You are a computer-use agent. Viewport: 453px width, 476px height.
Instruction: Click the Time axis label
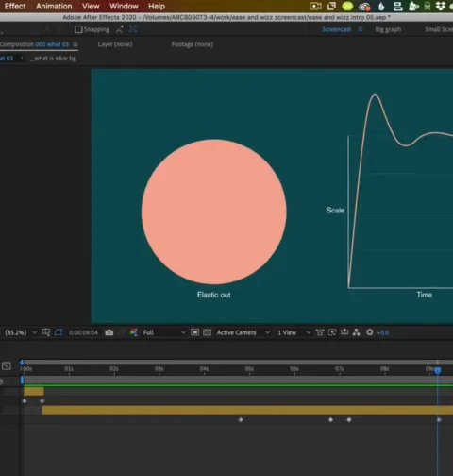[425, 295]
